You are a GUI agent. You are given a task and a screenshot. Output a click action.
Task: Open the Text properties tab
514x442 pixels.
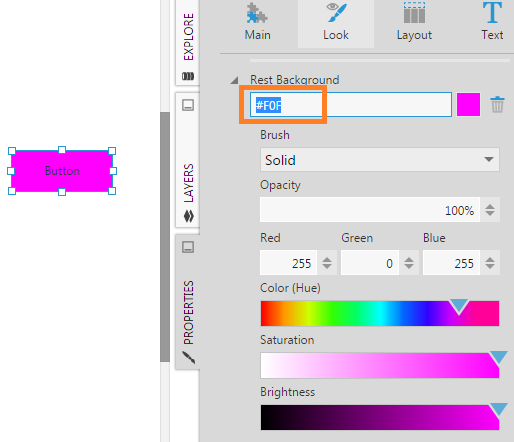[x=492, y=22]
